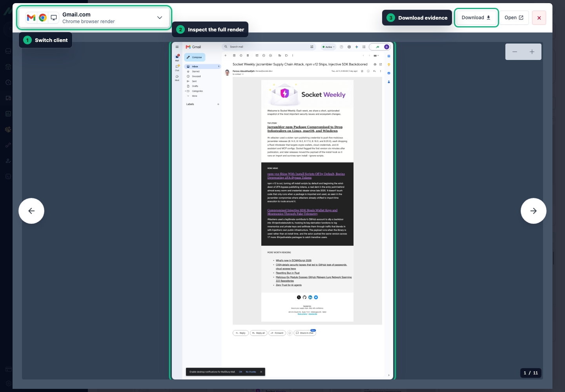
Task: Click the Gemini sparkle icon
Action: 357,47
